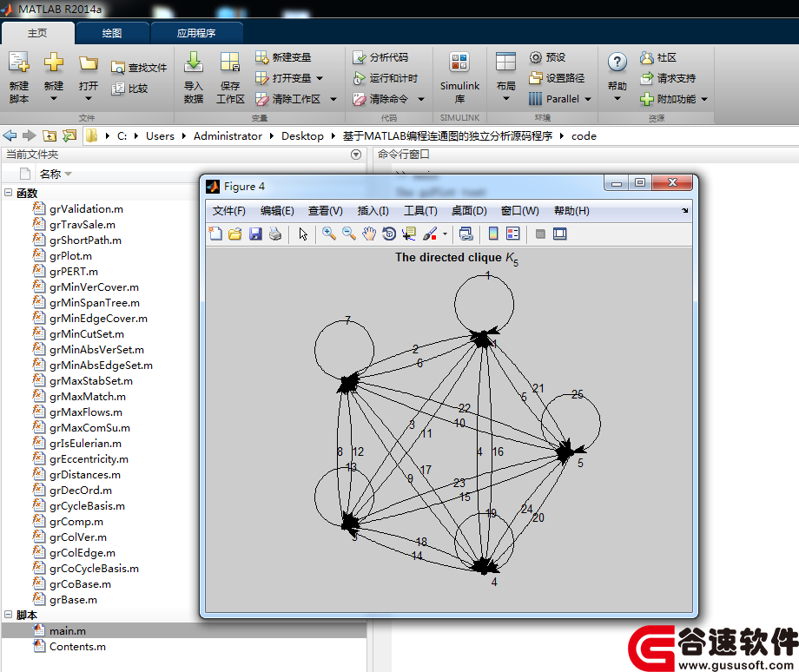Open the 附加功能 (Add-Ons) dropdown arrow

704,99
